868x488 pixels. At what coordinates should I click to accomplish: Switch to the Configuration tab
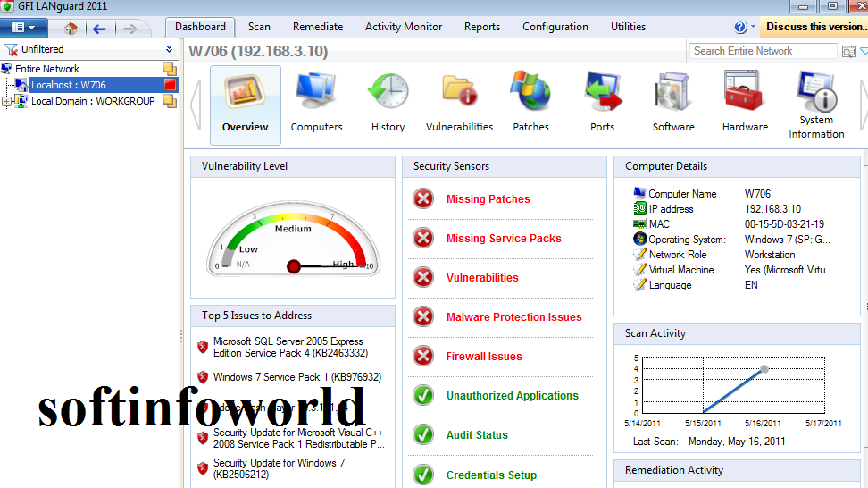(x=555, y=27)
